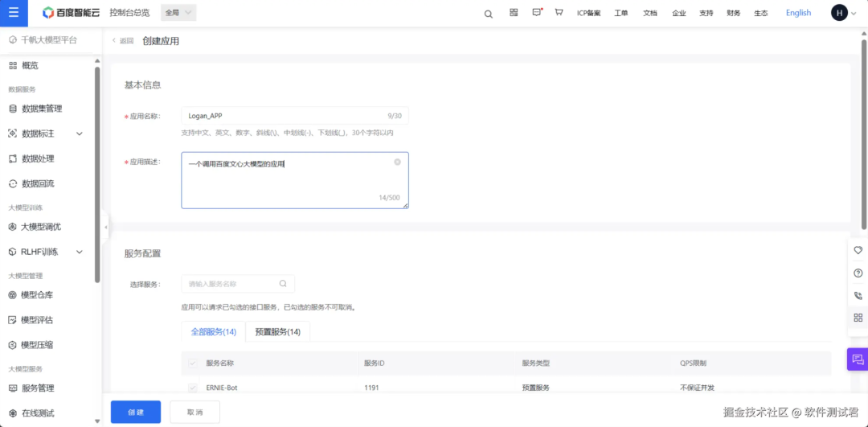Open 数据集管理 in sidebar

(x=42, y=109)
